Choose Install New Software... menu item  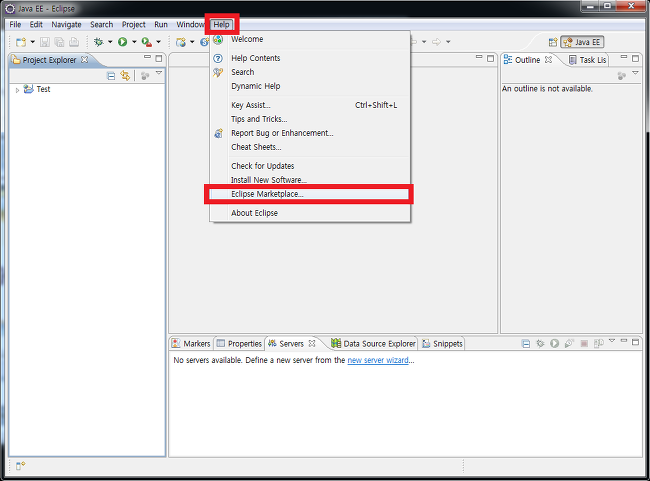click(310, 180)
